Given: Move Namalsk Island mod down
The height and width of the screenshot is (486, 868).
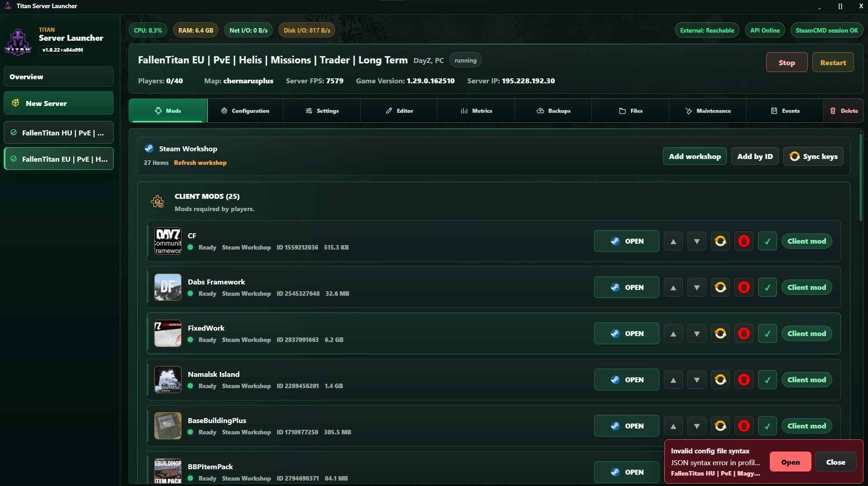Looking at the screenshot, I should 696,380.
